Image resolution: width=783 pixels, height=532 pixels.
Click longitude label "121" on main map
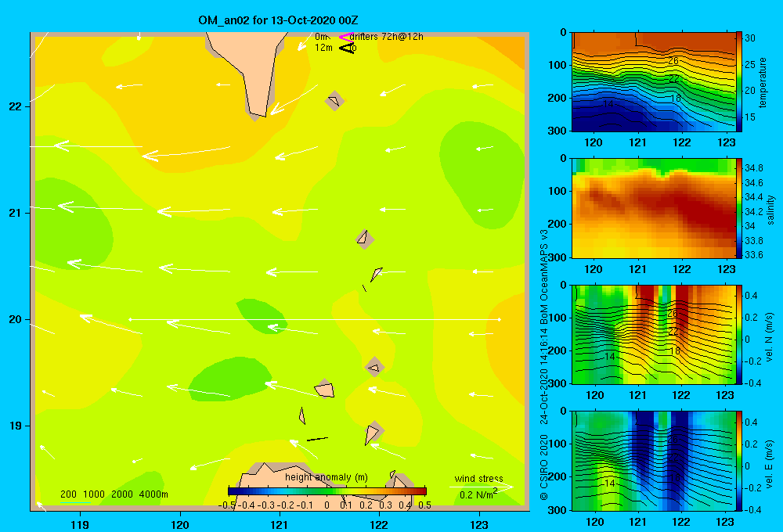pos(280,524)
